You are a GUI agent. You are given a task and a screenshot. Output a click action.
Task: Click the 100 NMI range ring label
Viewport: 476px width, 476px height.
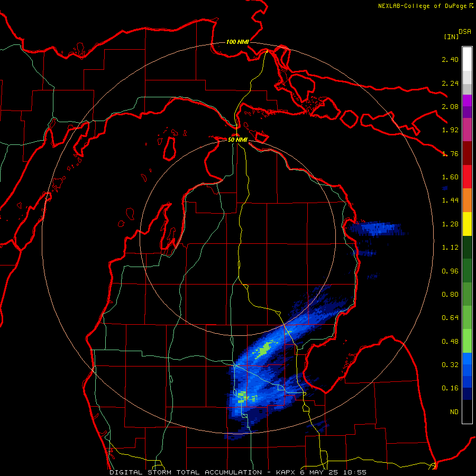tap(237, 42)
